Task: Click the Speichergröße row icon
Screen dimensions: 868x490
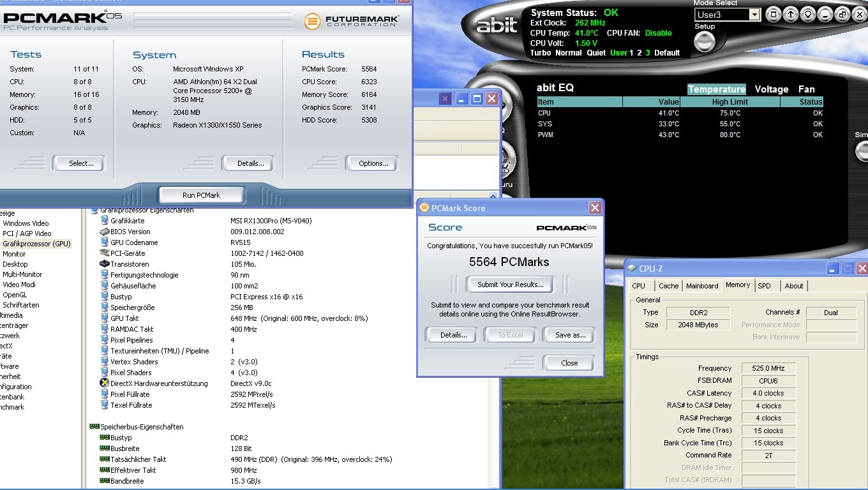Action: (x=105, y=308)
